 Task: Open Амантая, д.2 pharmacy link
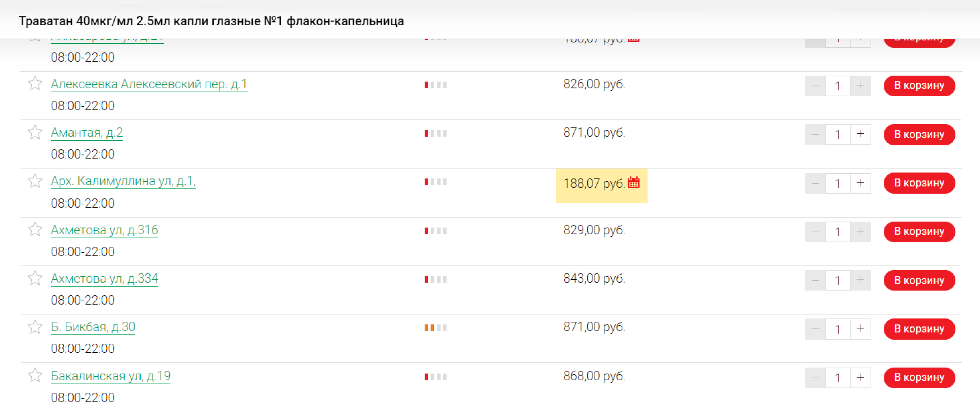pos(87,133)
